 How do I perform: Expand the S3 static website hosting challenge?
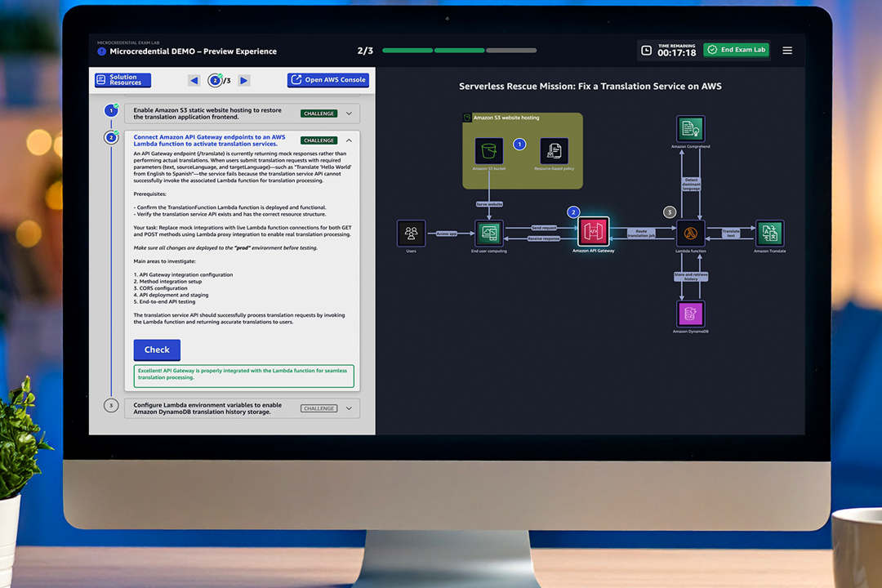pyautogui.click(x=349, y=114)
